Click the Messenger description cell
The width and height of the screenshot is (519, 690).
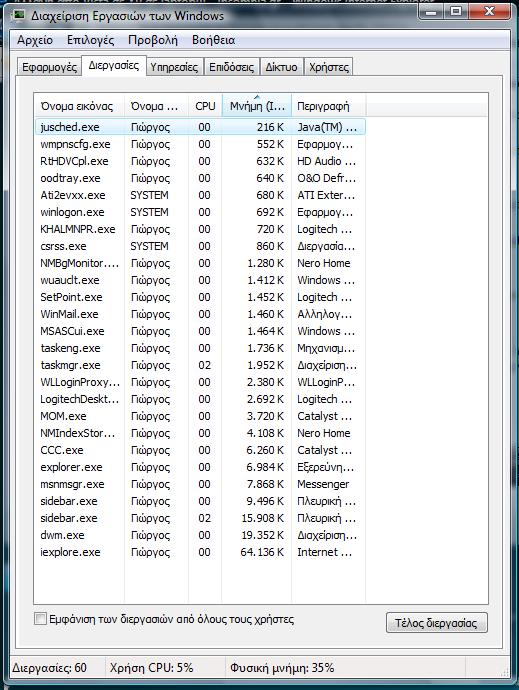pos(323,484)
